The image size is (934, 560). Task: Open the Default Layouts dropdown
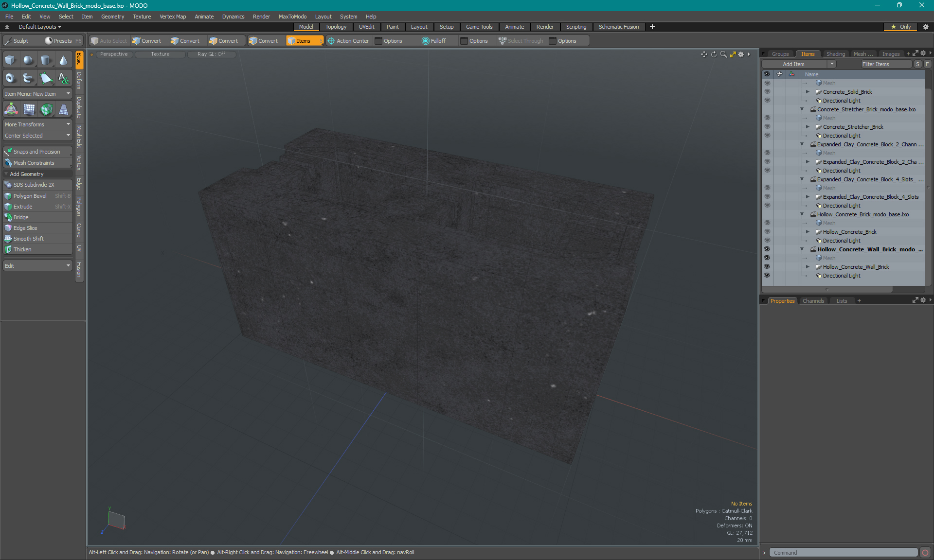tap(40, 27)
